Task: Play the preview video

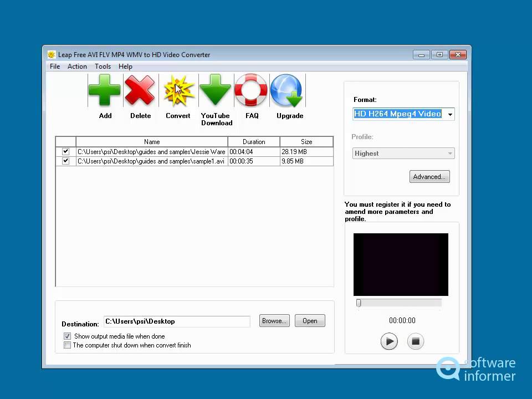Action: tap(389, 341)
